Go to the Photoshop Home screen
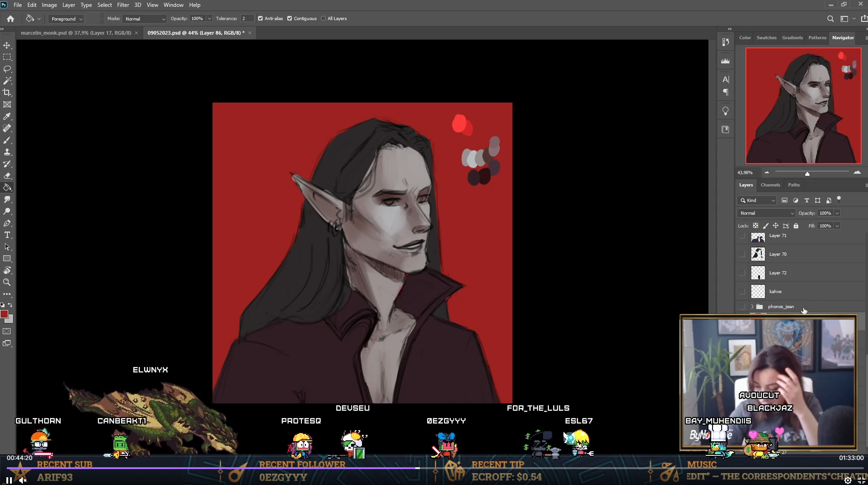This screenshot has height=485, width=868. point(10,19)
